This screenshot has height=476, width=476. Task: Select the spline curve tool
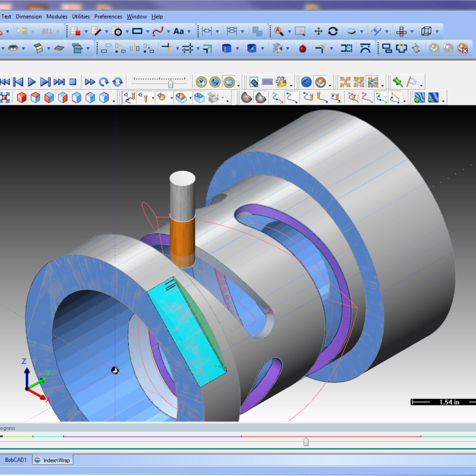[158, 32]
